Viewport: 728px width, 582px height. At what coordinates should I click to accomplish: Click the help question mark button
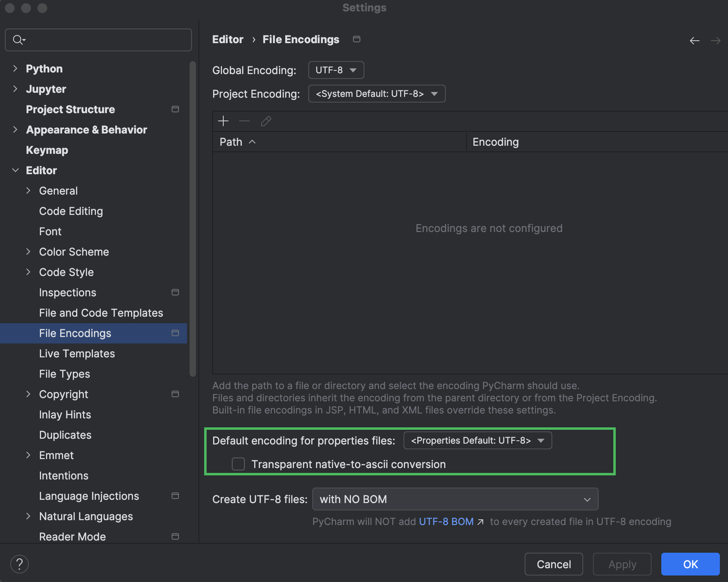pyautogui.click(x=19, y=564)
